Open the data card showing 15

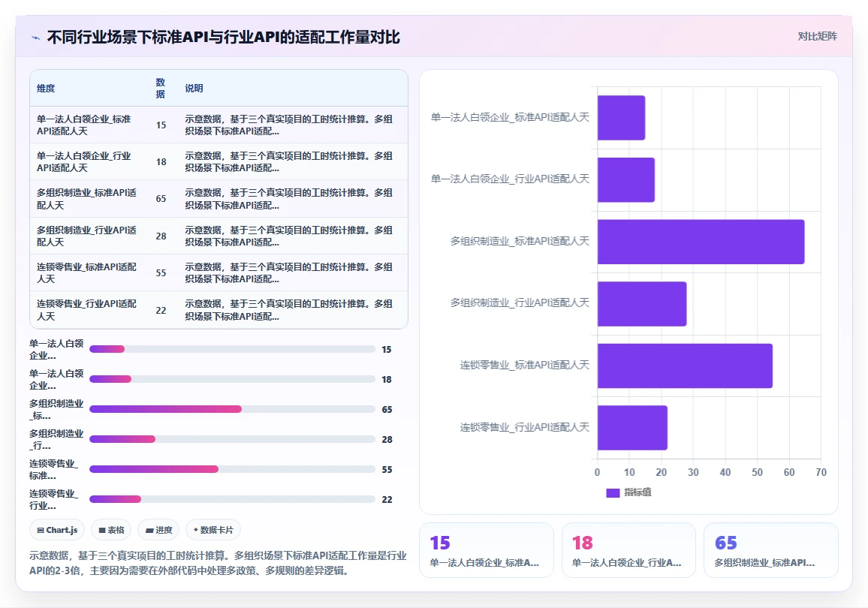click(487, 550)
